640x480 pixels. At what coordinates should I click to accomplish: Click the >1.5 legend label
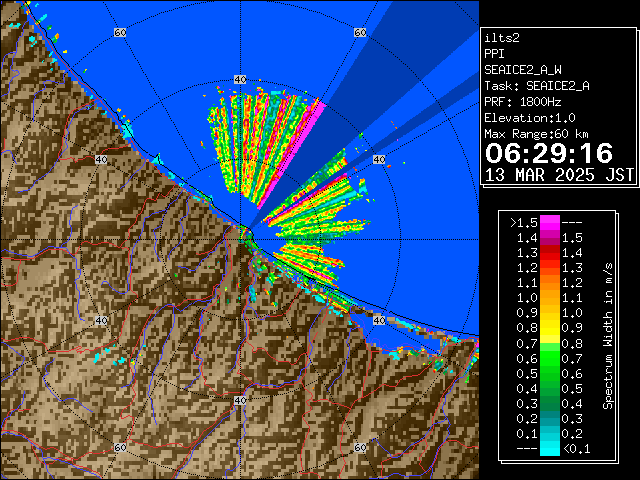click(523, 223)
